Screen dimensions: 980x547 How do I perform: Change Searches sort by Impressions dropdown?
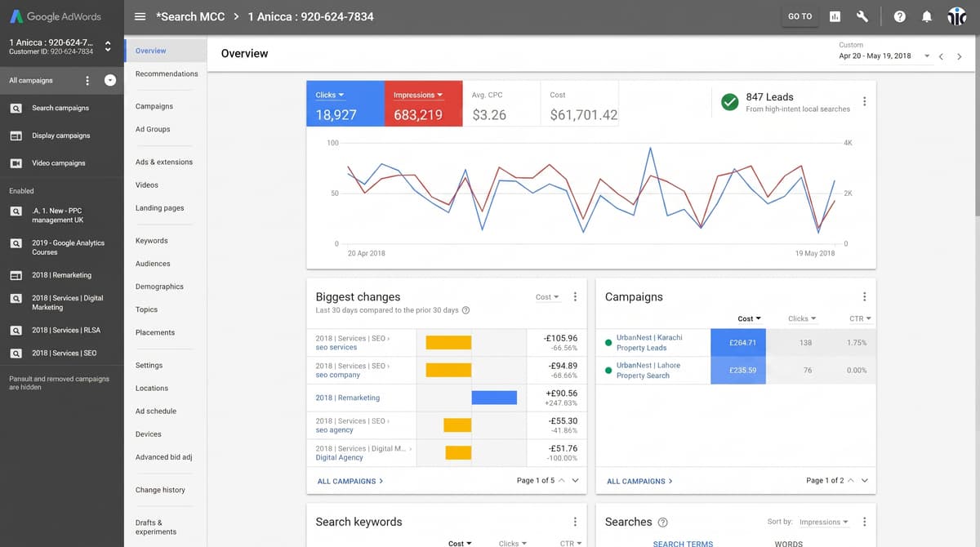click(x=823, y=522)
